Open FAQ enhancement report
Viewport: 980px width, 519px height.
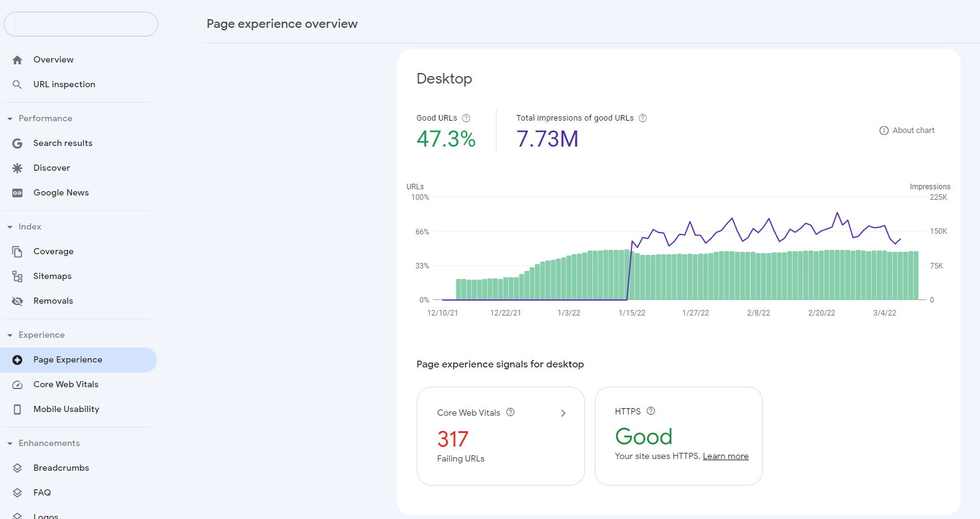pos(79,493)
